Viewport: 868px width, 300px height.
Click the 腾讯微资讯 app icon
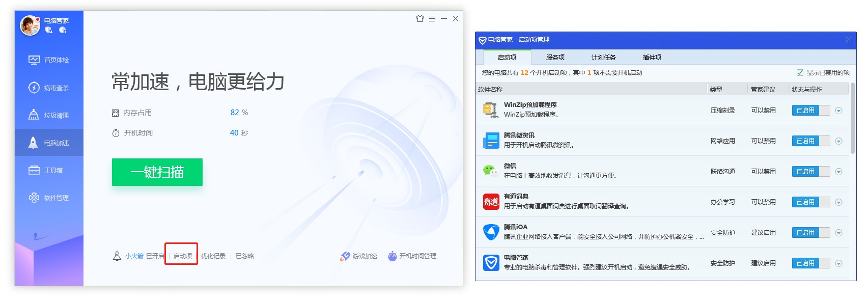coord(491,141)
